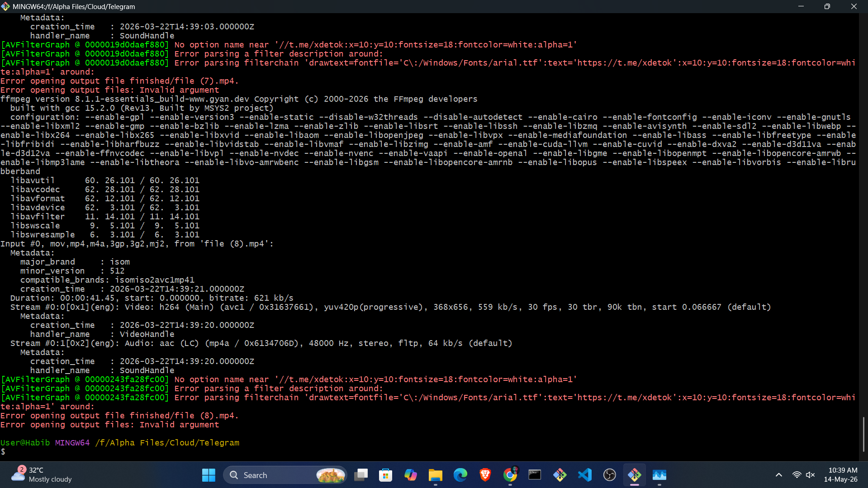This screenshot has height=488, width=868.
Task: Launch Brave browser from the taskbar
Action: (485, 475)
